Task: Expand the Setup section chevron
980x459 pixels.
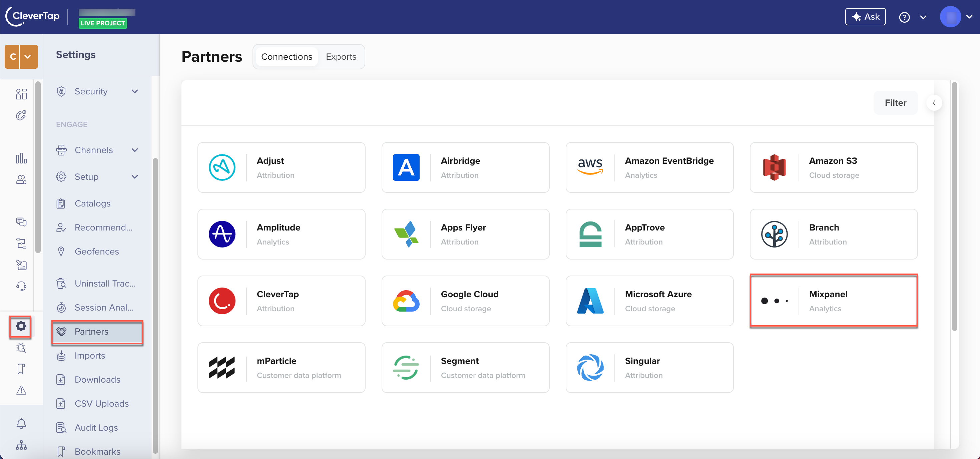Action: pos(135,176)
